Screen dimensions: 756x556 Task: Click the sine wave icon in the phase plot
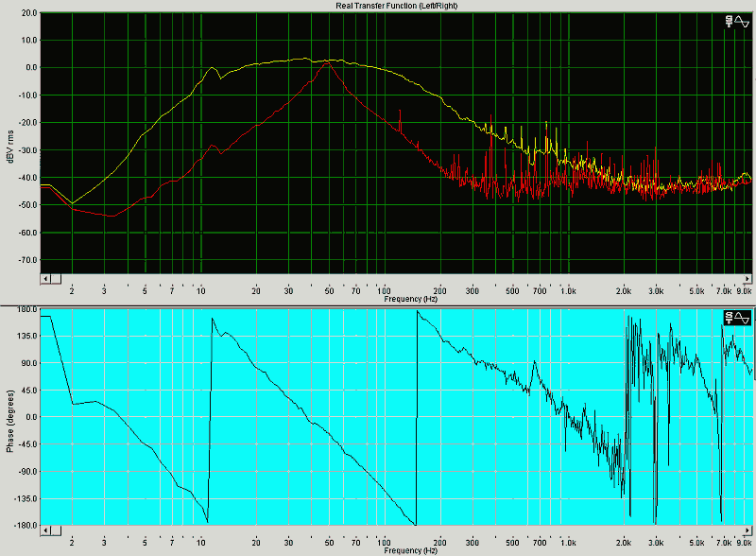(x=742, y=318)
